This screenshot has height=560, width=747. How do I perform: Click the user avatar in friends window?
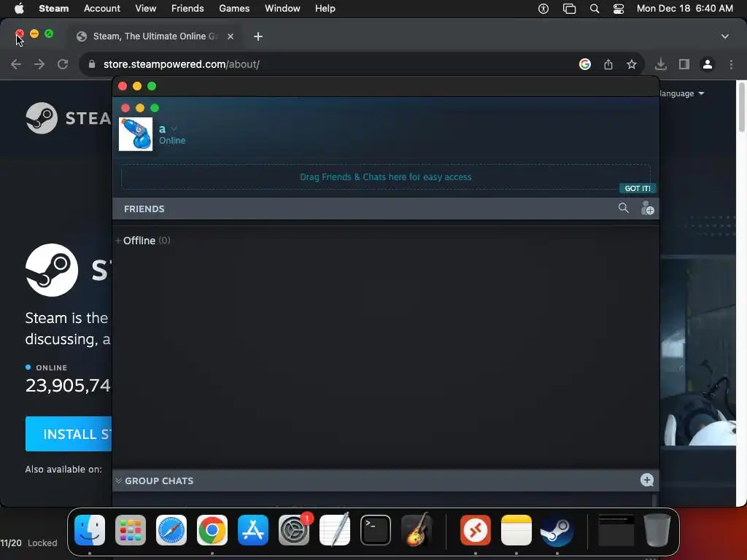pyautogui.click(x=136, y=134)
